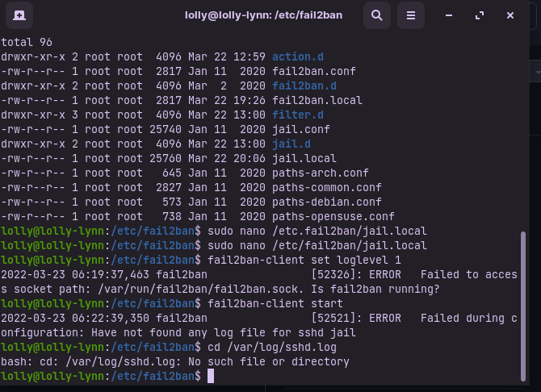Click the 'fail2ban-client set loglevel 1' command
541x392 pixels.
point(304,260)
